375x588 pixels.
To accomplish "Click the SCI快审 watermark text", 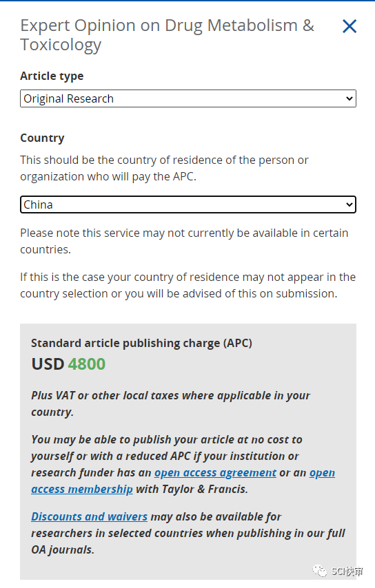I will coord(347,571).
